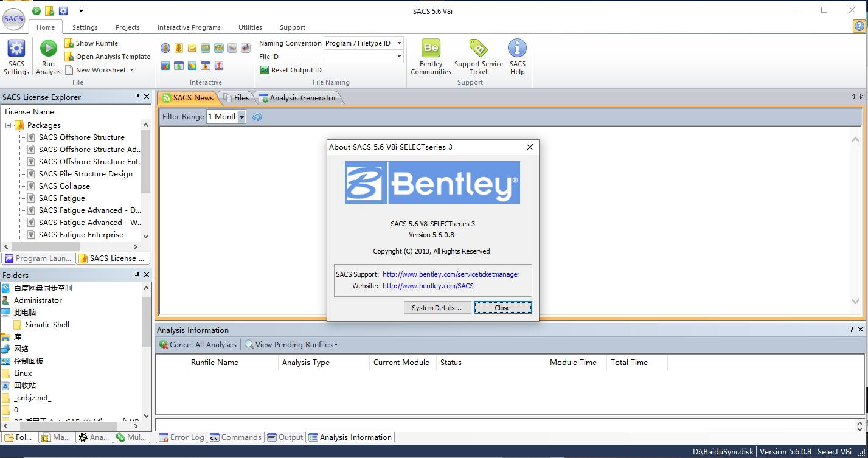The width and height of the screenshot is (868, 458).
Task: Switch to SACS License panel tab
Action: (x=113, y=258)
